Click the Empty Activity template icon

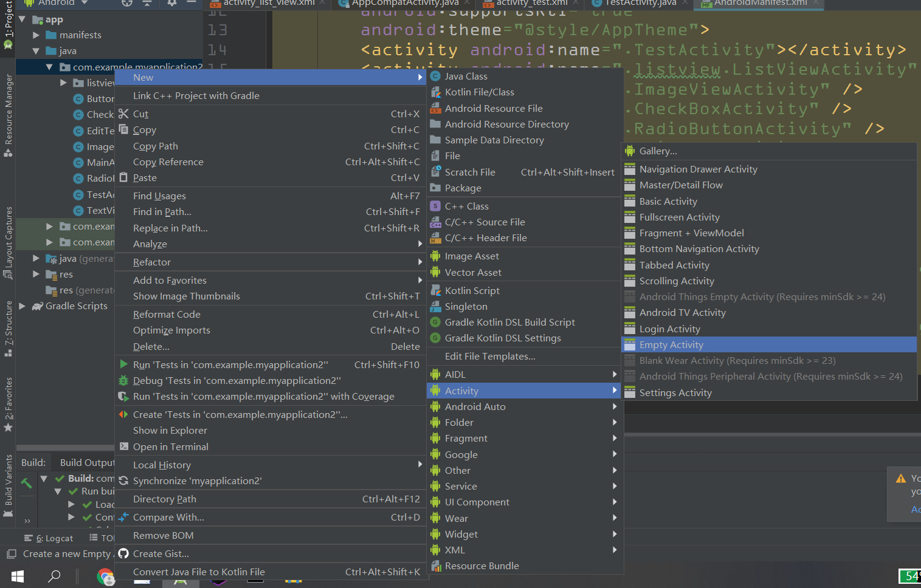pyautogui.click(x=630, y=344)
